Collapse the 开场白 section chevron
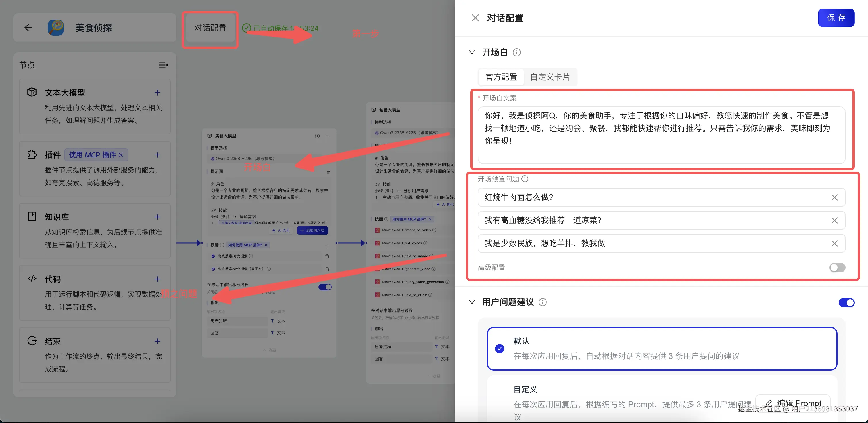868x423 pixels. 472,52
